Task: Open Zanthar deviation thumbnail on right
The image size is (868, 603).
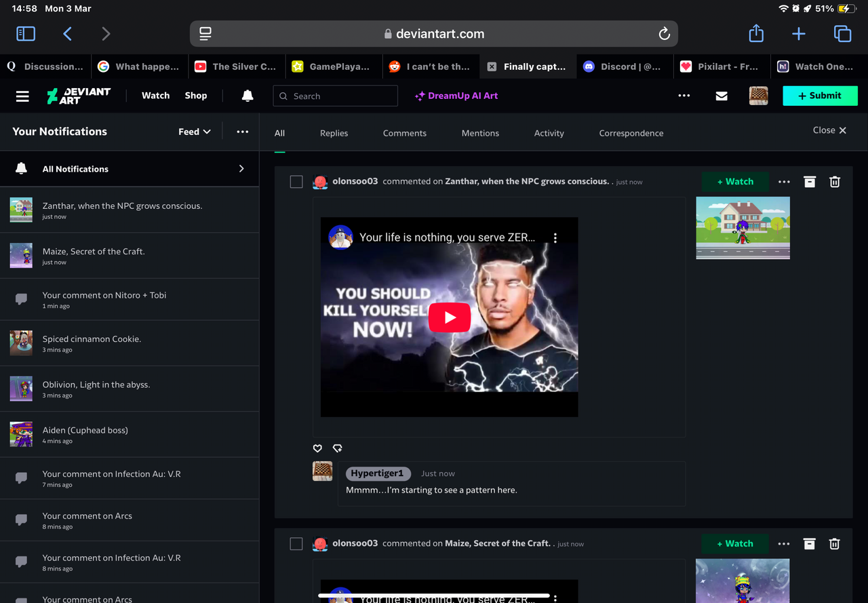Action: click(x=743, y=228)
